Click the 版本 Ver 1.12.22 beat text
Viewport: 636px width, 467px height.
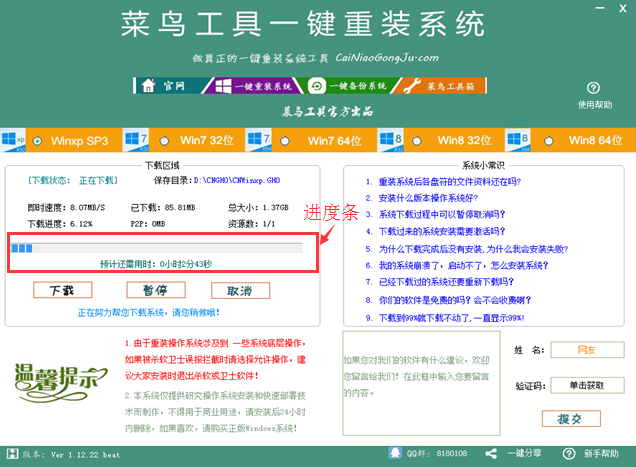coord(71,455)
